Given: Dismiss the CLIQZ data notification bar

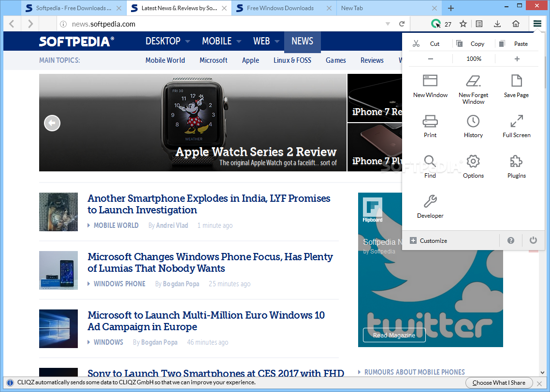Looking at the screenshot, I should [540, 384].
